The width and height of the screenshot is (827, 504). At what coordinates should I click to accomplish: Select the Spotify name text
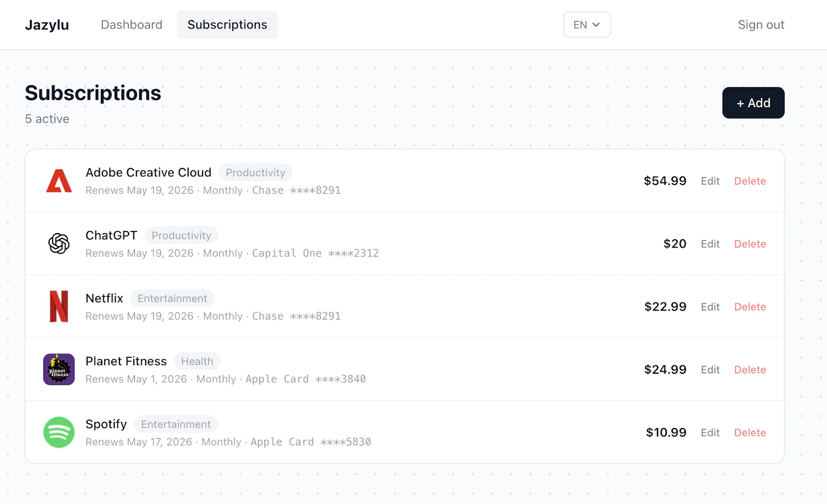106,424
